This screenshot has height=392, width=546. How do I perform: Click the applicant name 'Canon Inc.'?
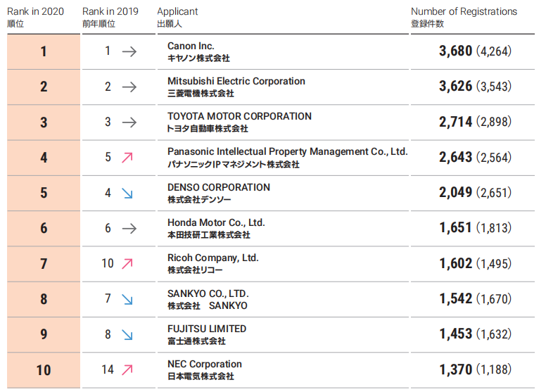click(x=191, y=46)
